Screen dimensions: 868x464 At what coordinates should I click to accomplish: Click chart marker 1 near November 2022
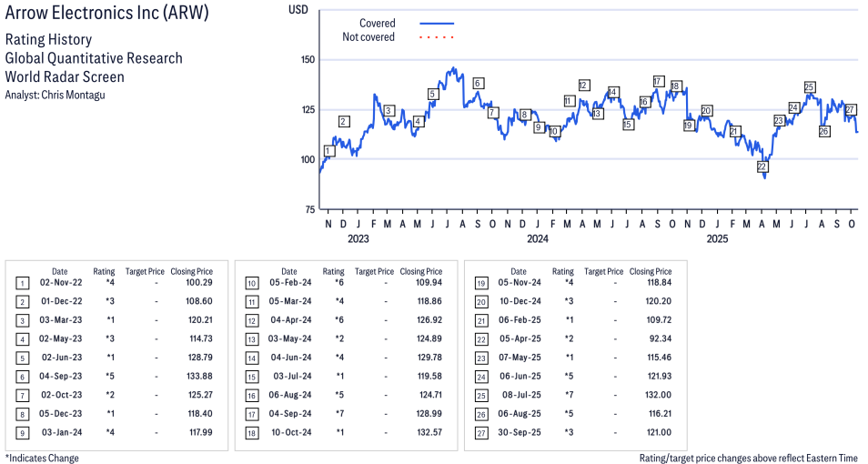tap(329, 151)
